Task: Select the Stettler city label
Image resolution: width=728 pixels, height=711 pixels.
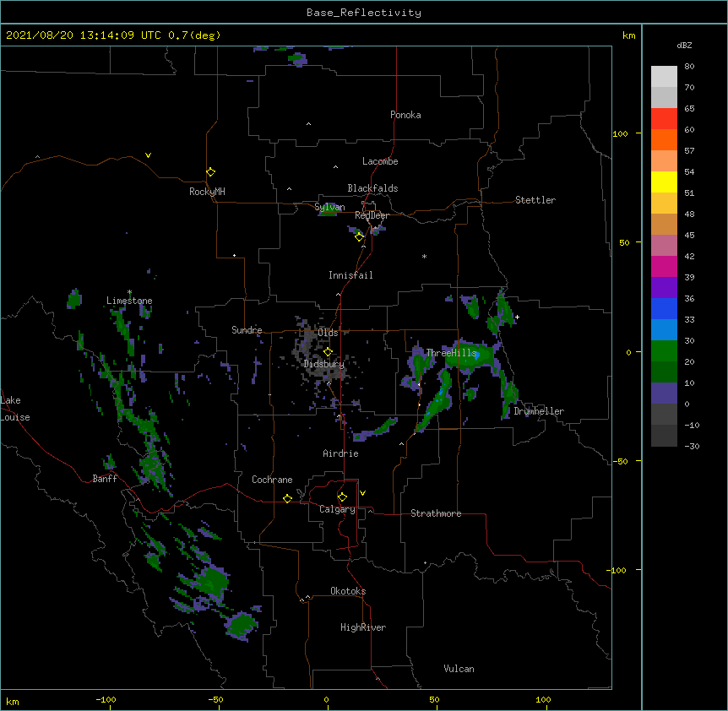Action: [535, 200]
